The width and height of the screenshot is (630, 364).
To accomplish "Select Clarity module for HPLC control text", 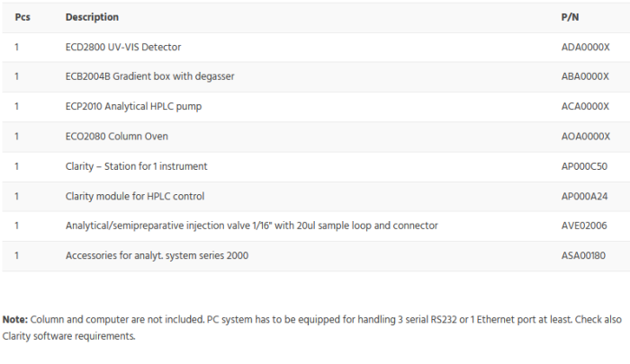I will 135,196.
